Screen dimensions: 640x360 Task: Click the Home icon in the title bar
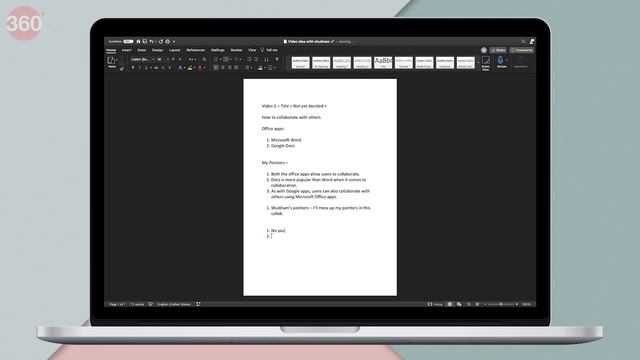click(138, 42)
